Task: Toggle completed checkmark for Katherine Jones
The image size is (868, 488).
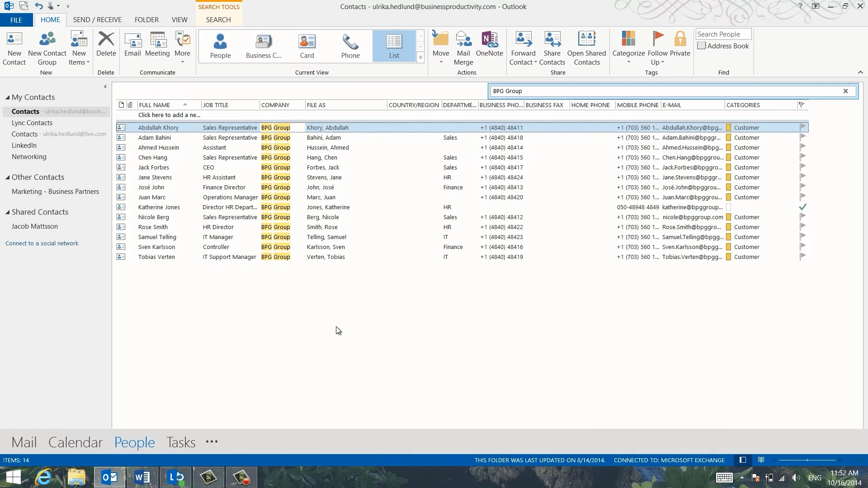Action: pos(803,207)
